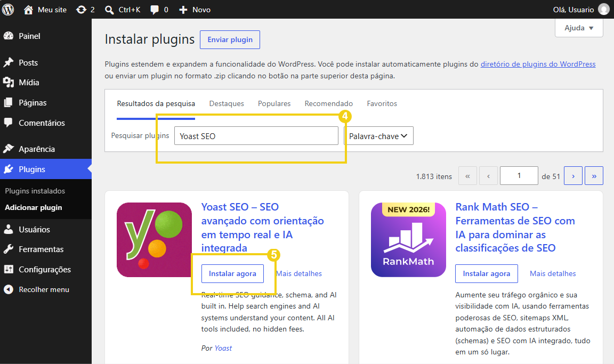Image resolution: width=614 pixels, height=364 pixels.
Task: Click the Posts pushpin icon
Action: [8, 63]
